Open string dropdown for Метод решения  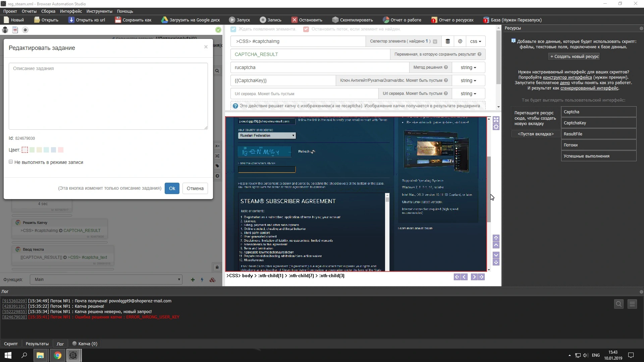[469, 67]
